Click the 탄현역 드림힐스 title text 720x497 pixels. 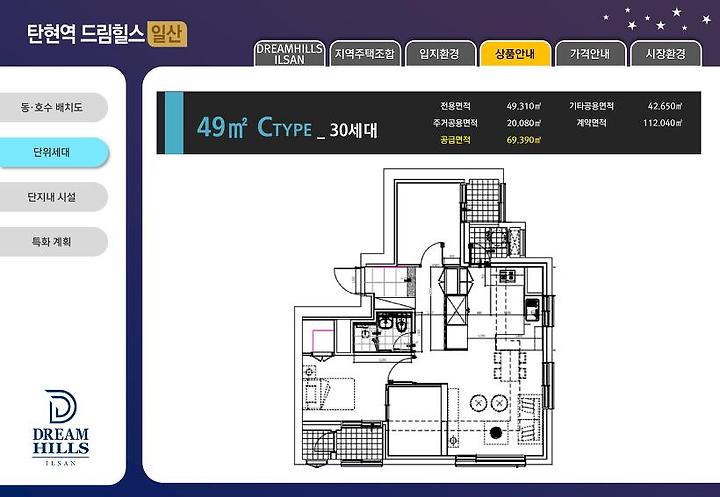coord(86,34)
